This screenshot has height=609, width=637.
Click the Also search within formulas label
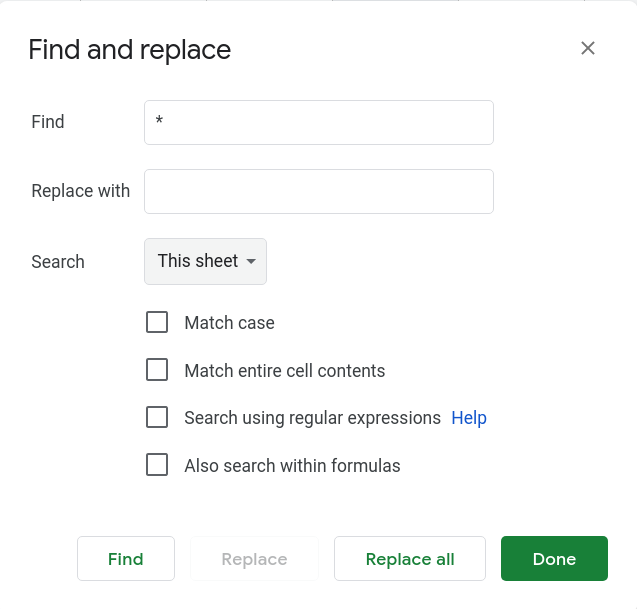pos(292,466)
